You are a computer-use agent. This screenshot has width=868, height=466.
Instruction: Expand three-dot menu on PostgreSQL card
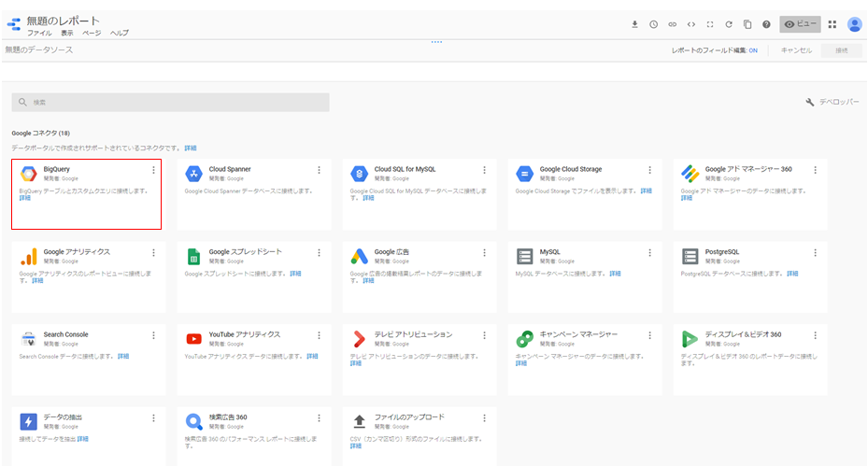coord(815,252)
